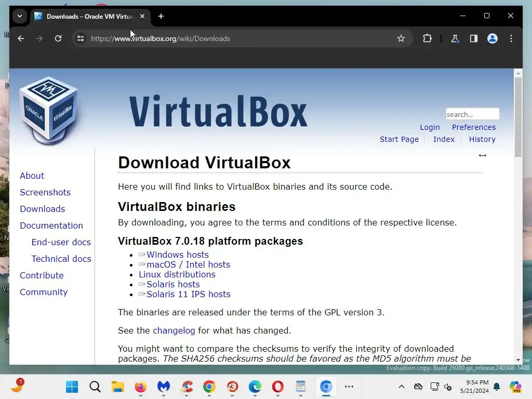The width and height of the screenshot is (532, 399).
Task: Download the Windows hosts package
Action: tap(178, 255)
